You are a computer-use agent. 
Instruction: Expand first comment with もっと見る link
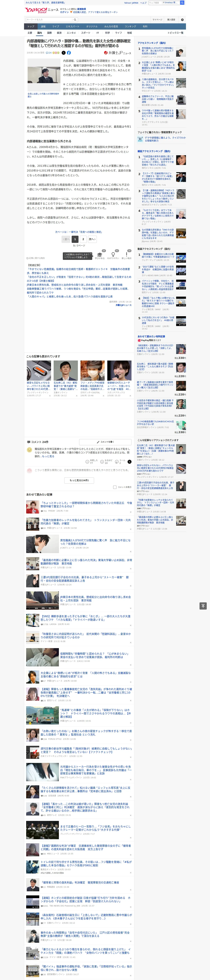pos(48,456)
